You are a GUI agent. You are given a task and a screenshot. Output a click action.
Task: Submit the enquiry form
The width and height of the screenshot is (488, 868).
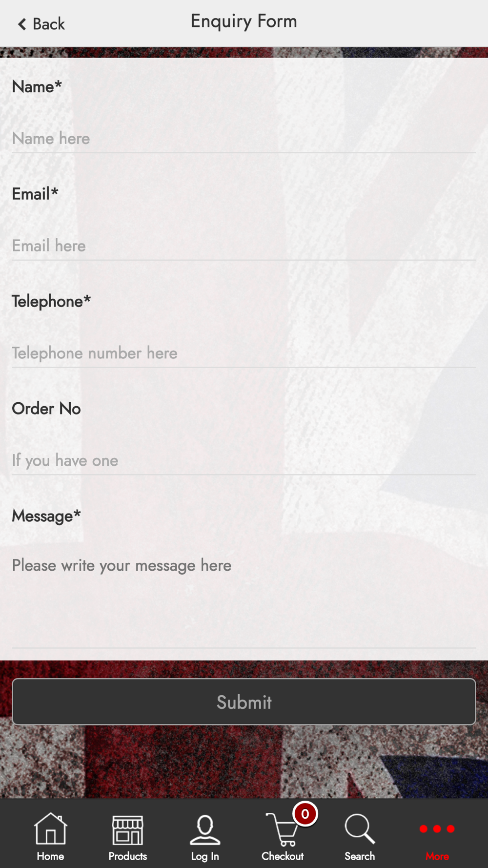(244, 702)
